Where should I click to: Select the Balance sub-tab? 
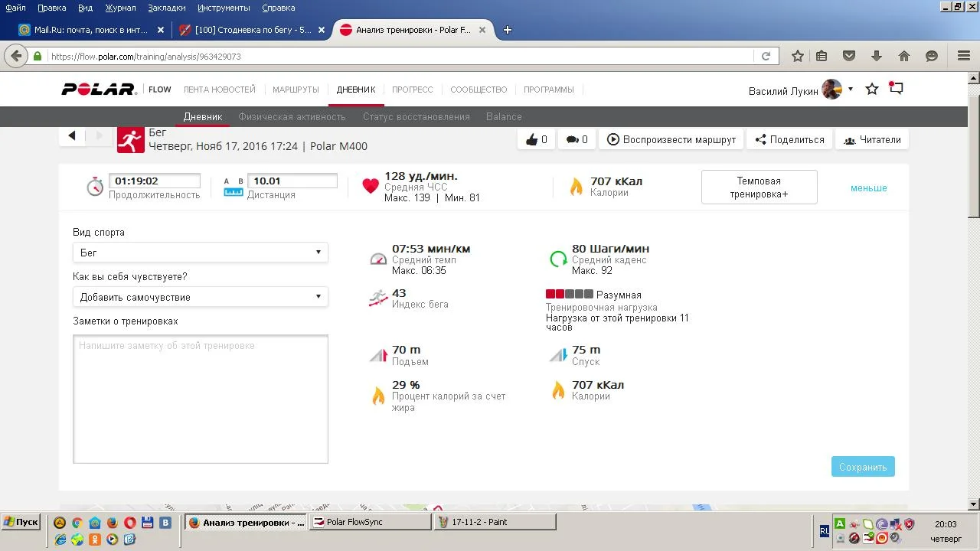click(504, 116)
